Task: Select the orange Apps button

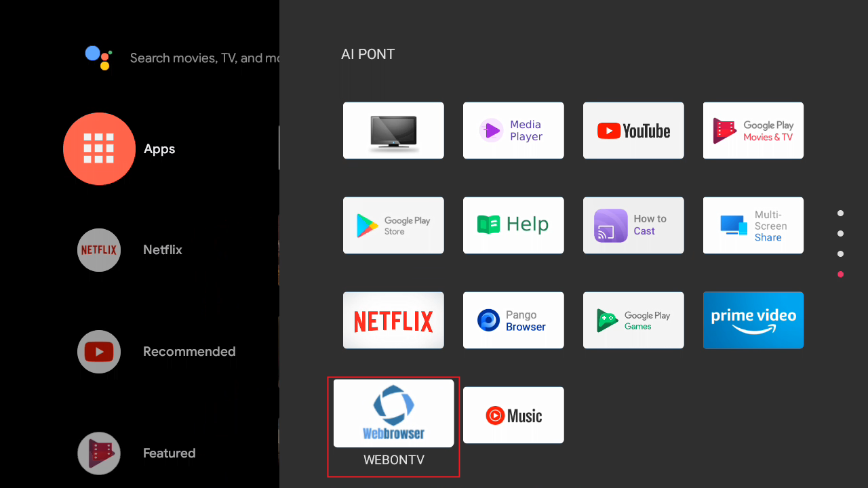Action: [x=99, y=149]
